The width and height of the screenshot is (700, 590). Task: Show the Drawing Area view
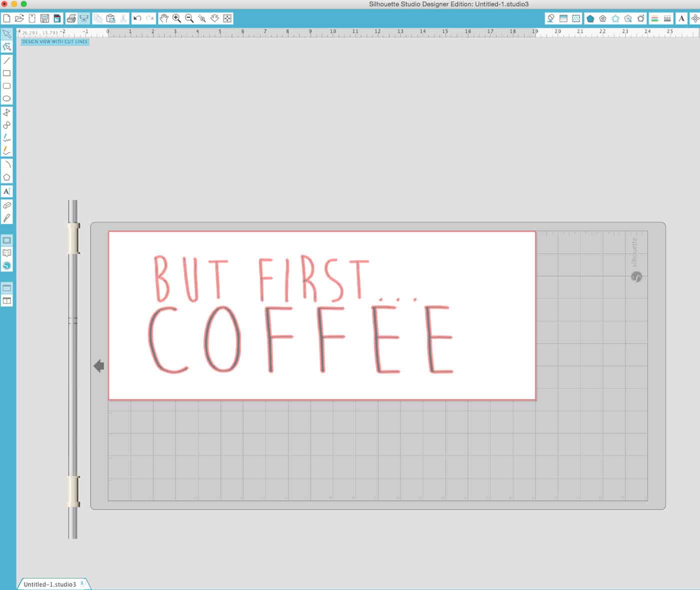click(x=6, y=240)
